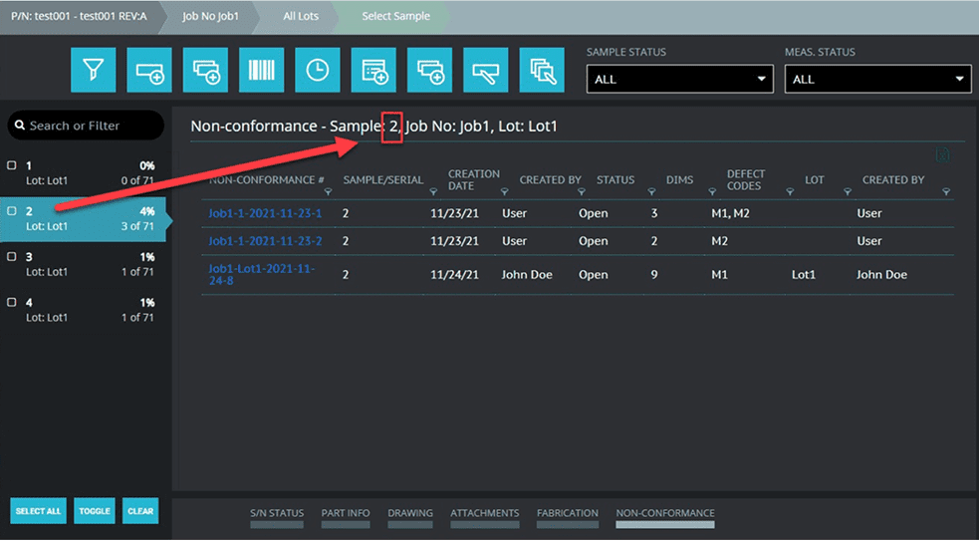Filter the LOT column

click(x=848, y=192)
